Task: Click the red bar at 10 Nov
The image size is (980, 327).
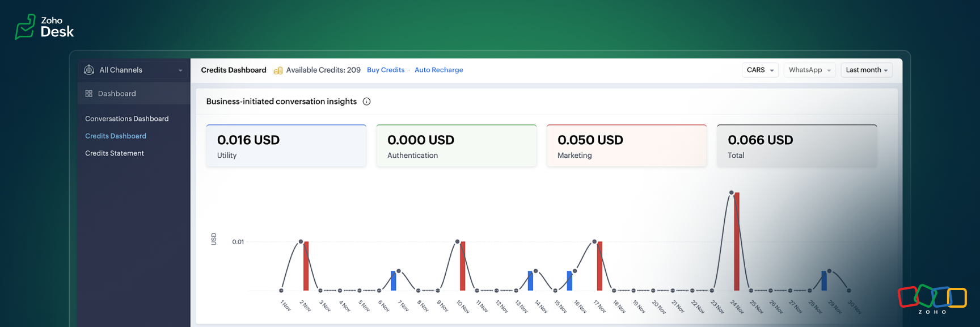Action: 463,266
